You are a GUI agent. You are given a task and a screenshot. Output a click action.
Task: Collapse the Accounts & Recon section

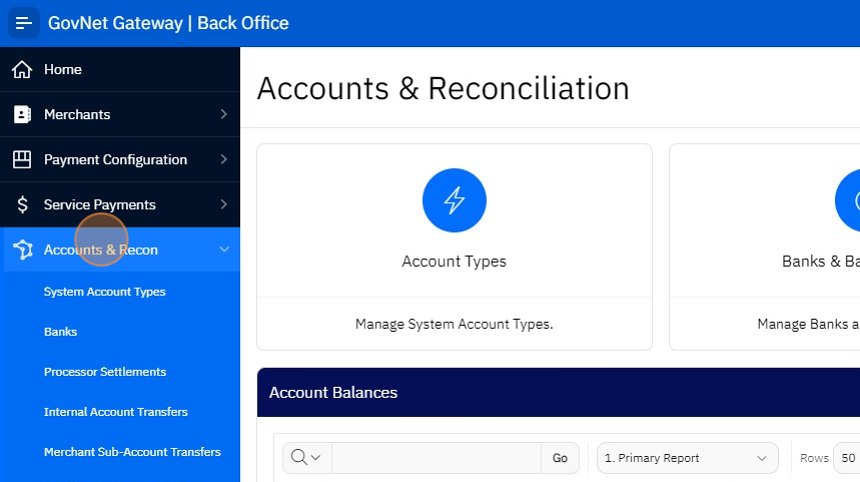[223, 250]
